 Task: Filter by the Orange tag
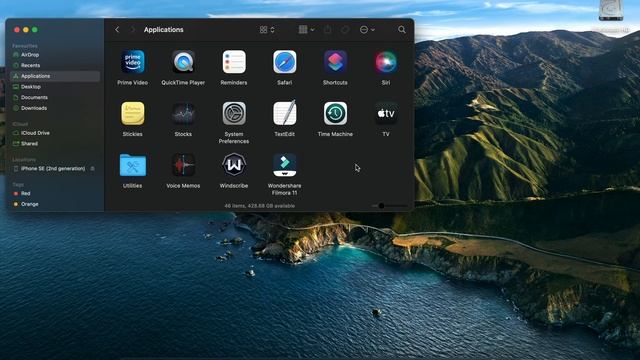tap(55, 204)
